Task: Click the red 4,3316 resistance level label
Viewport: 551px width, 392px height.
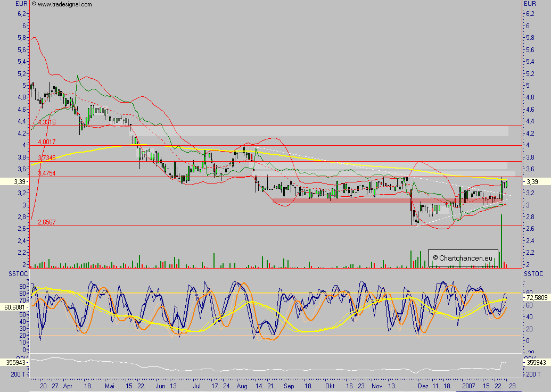Action: point(47,122)
